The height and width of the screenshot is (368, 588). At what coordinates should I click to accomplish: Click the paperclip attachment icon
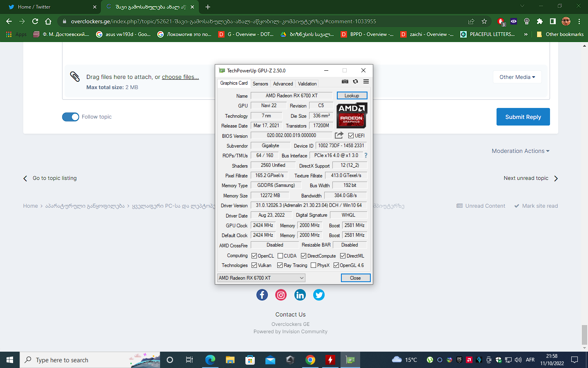[x=75, y=76]
